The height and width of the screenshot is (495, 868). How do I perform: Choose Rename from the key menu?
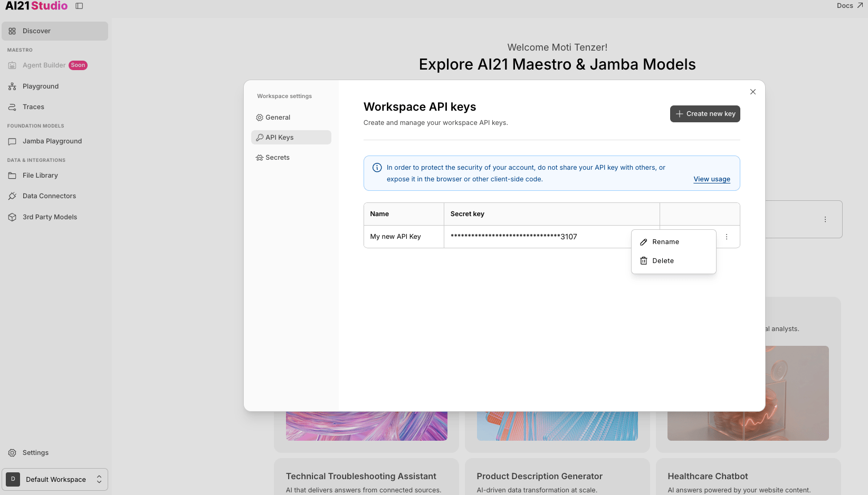[674, 242]
